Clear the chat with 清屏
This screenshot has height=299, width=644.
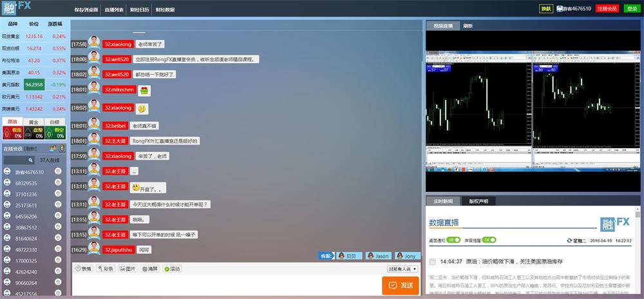pos(149,269)
